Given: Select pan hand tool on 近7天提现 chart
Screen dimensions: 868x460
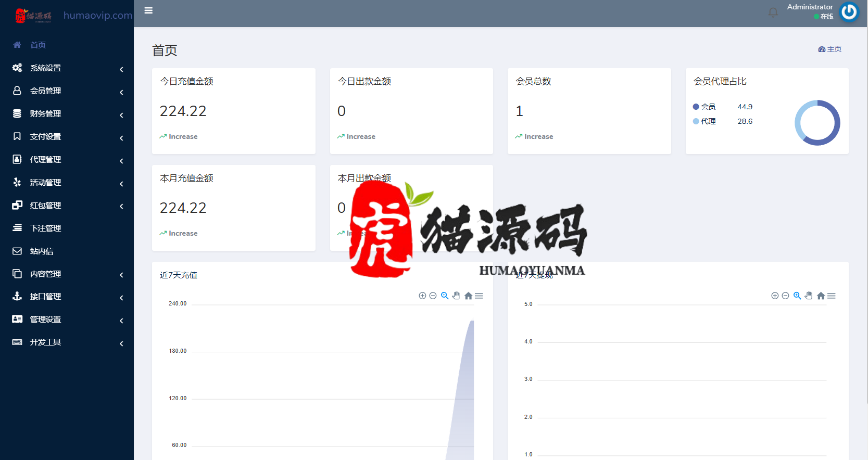Looking at the screenshot, I should (x=809, y=296).
